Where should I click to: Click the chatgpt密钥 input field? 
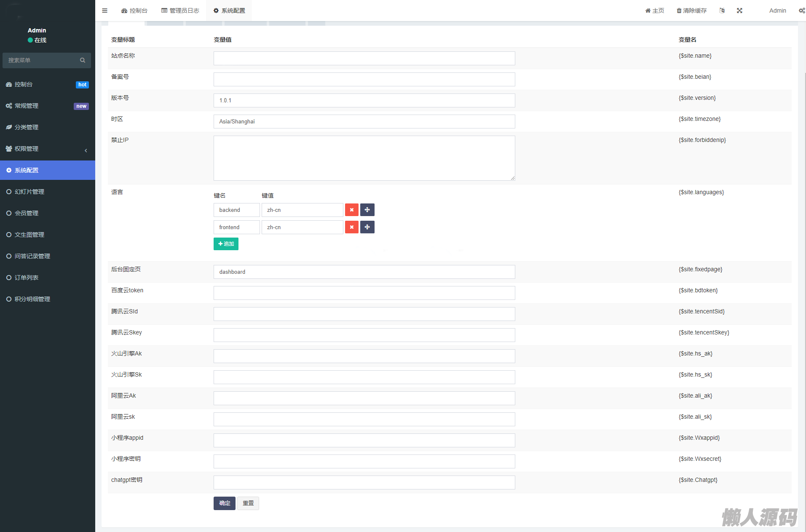pyautogui.click(x=364, y=482)
